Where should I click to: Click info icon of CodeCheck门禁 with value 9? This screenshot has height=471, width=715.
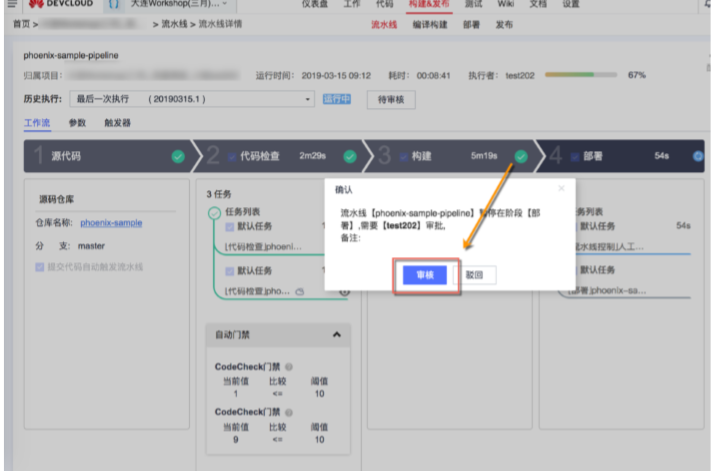pyautogui.click(x=289, y=412)
